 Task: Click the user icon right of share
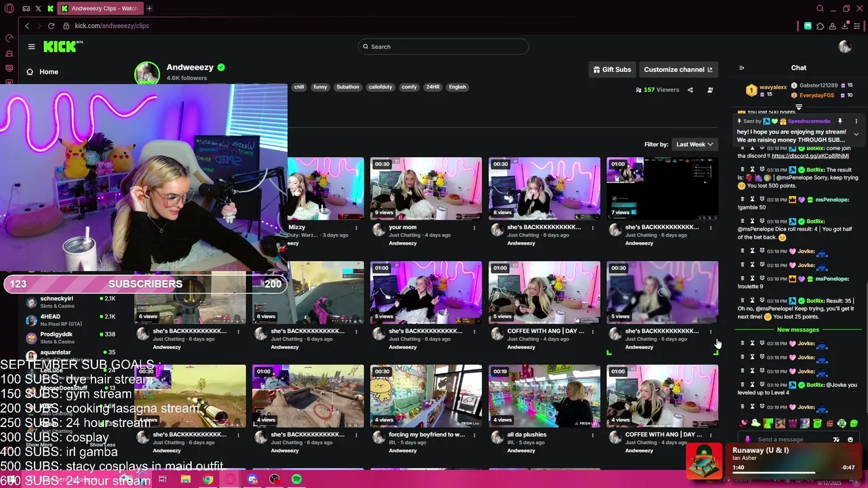click(710, 89)
